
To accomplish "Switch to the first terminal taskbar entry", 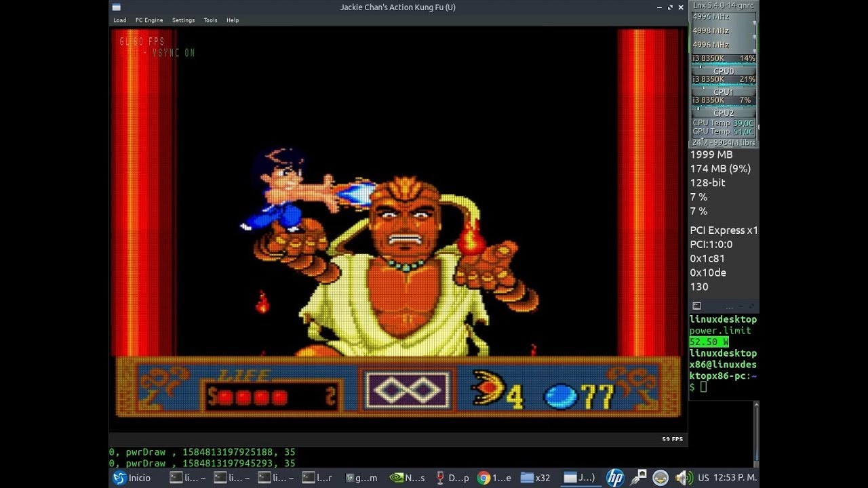I will point(188,478).
